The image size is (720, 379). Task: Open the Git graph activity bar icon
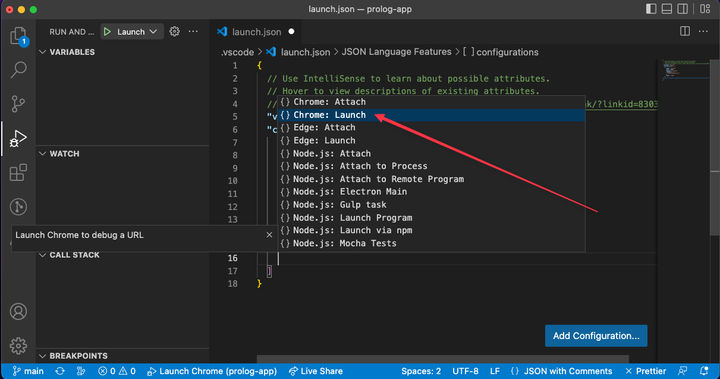click(x=18, y=207)
